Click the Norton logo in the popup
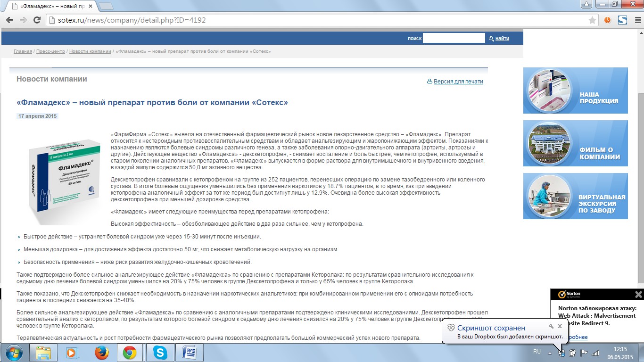The width and height of the screenshot is (644, 362). tap(570, 295)
